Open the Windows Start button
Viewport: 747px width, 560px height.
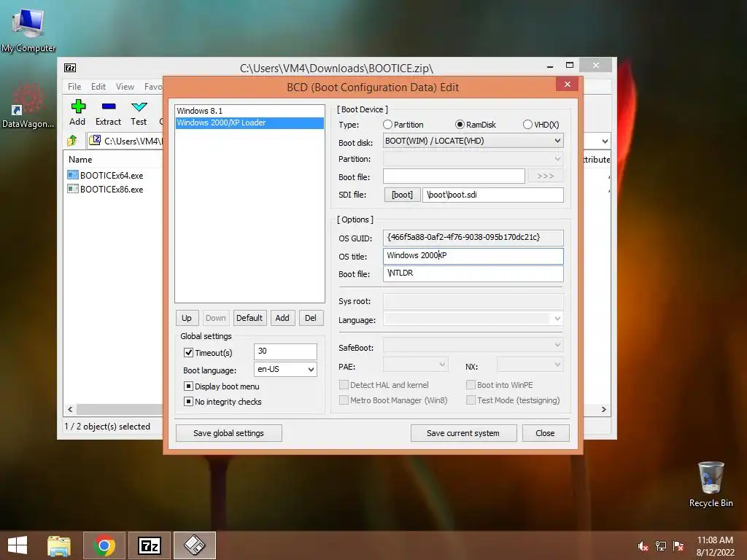click(x=18, y=545)
